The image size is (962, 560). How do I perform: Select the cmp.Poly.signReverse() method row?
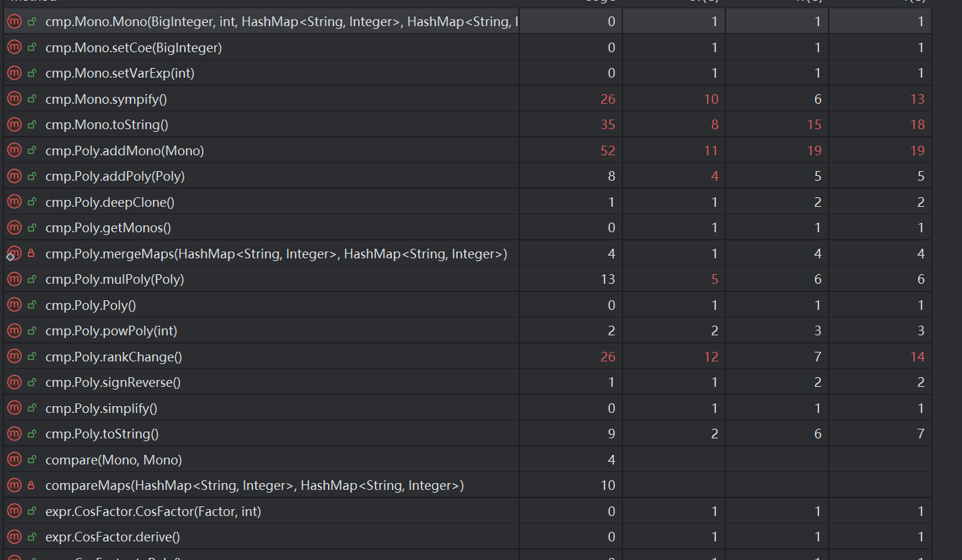tap(113, 383)
